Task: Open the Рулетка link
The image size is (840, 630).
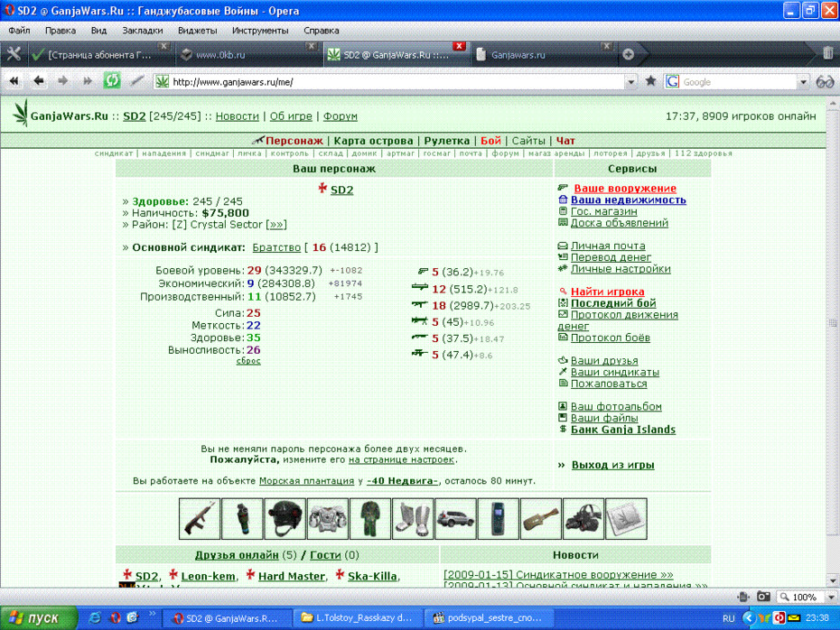Action: pyautogui.click(x=447, y=141)
